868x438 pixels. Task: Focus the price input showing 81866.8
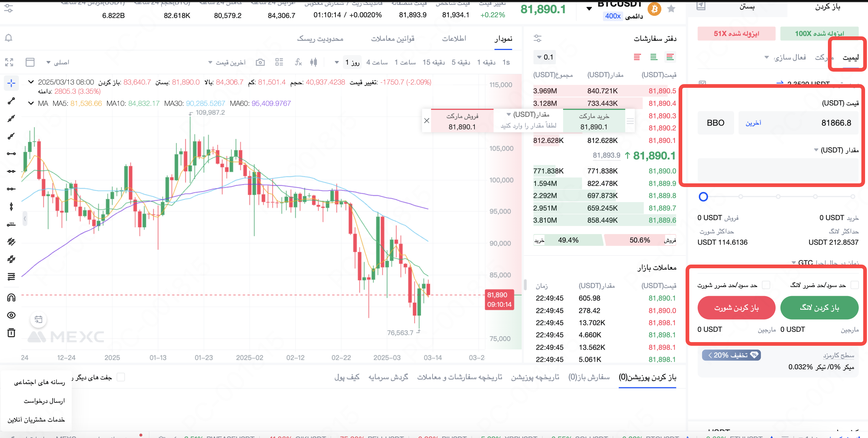(x=798, y=123)
